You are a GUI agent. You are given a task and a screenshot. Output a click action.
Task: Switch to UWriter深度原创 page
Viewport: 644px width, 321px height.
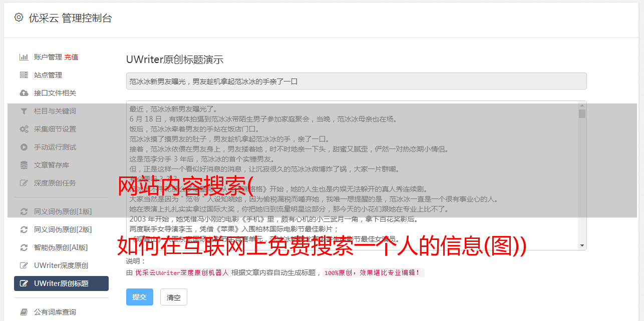click(x=61, y=265)
